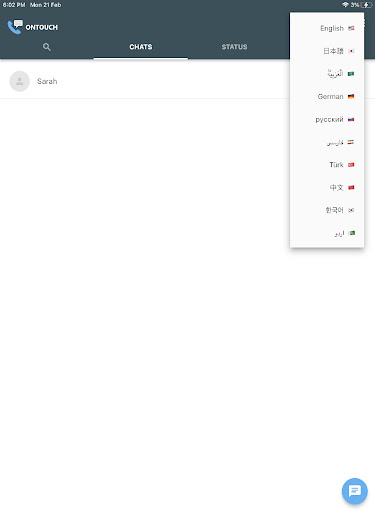The height and width of the screenshot is (512, 375).
Task: Open Sarah's profile avatar
Action: click(20, 81)
